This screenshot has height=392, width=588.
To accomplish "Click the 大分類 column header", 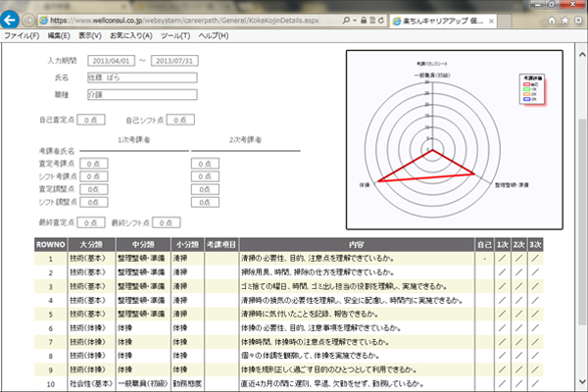I will pos(91,245).
